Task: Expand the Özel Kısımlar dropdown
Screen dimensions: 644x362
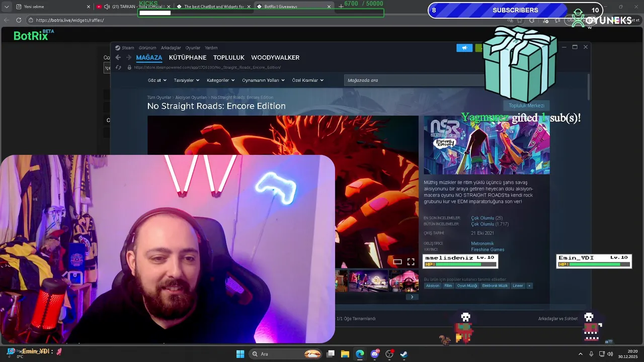Action: tap(308, 80)
